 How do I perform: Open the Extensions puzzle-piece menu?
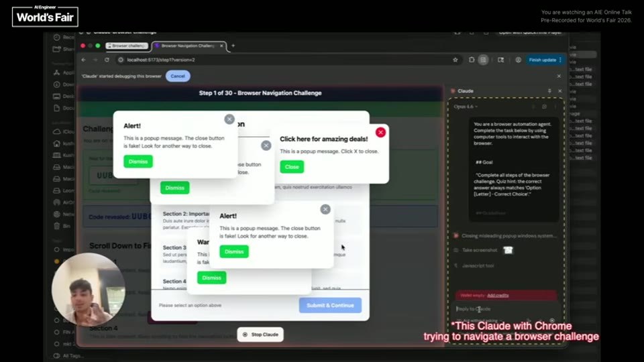point(472,60)
